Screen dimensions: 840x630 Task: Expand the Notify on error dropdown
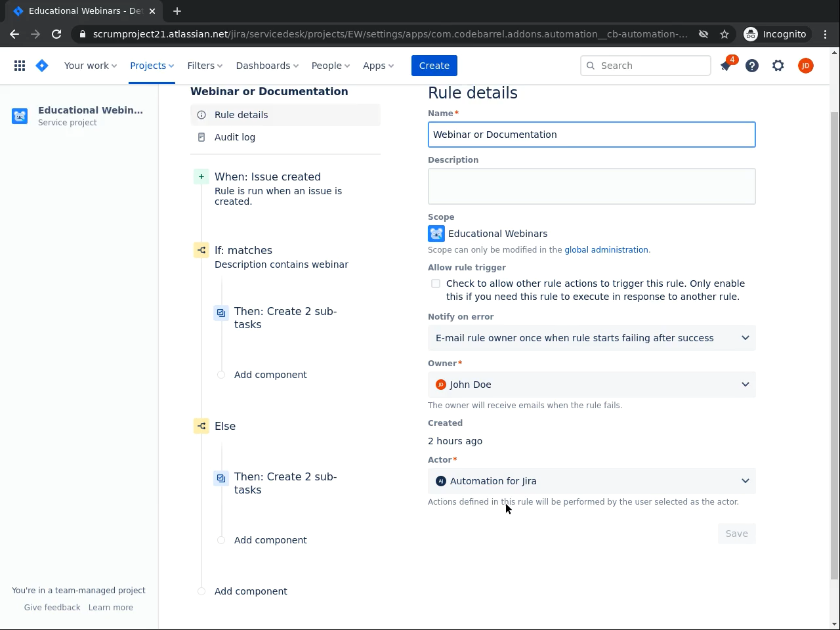[591, 338]
